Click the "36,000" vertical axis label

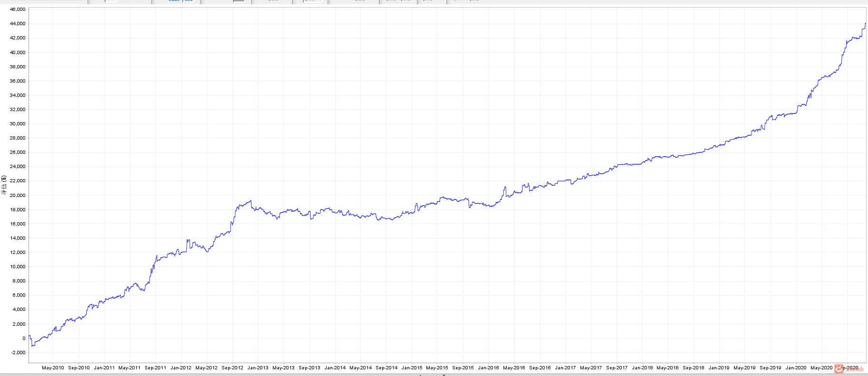tap(18, 81)
